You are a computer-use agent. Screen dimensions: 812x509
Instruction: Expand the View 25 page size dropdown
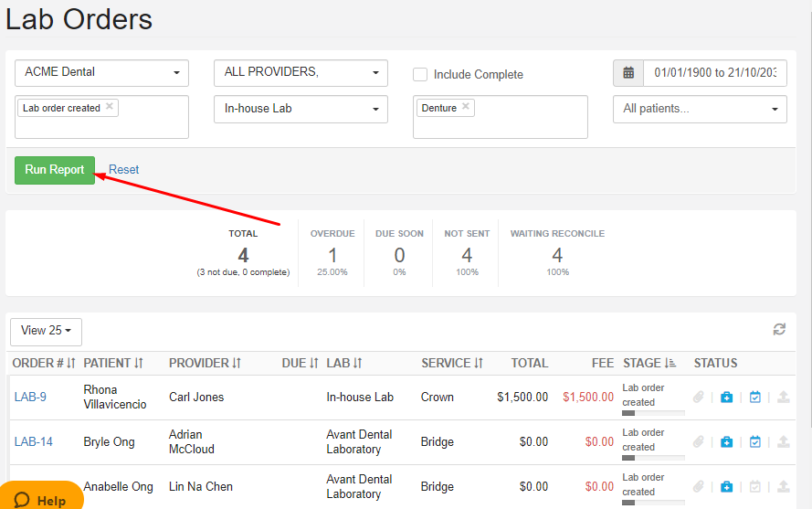(x=46, y=331)
